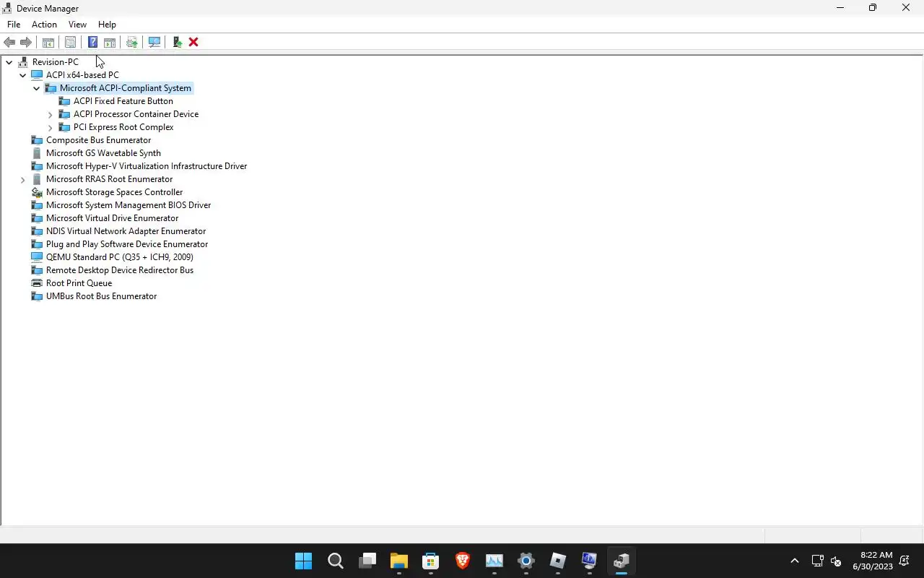Collapse the Microsoft ACPI-Compliant System node
The image size is (924, 578).
pyautogui.click(x=37, y=88)
